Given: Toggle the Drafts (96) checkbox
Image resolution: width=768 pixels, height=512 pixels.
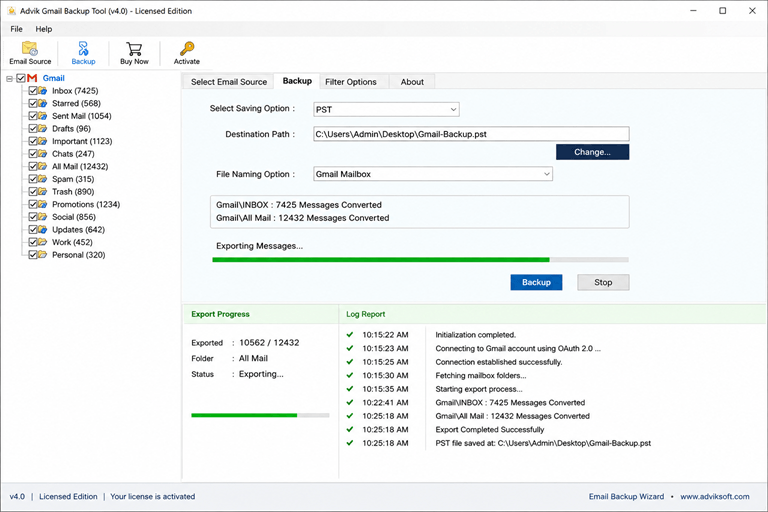Looking at the screenshot, I should [33, 128].
